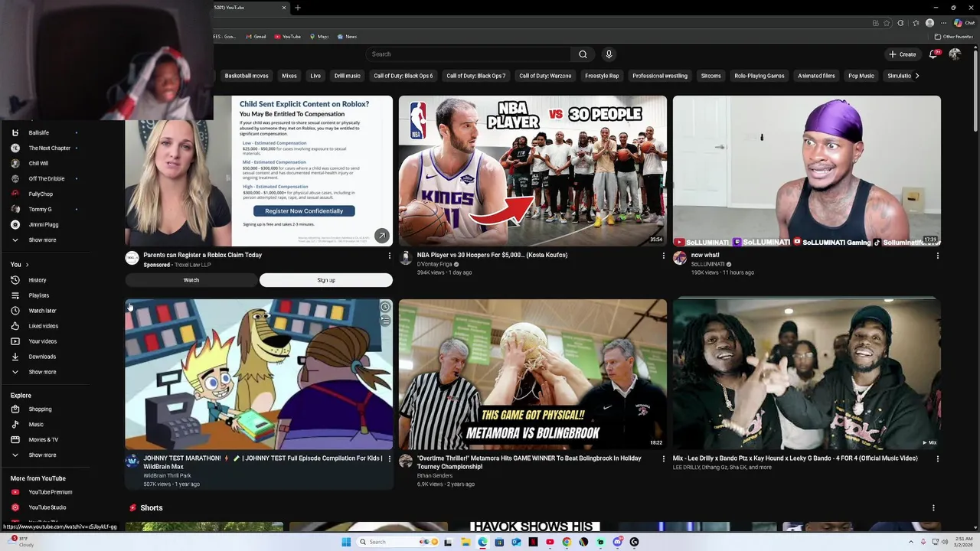
Task: Open the You section chevron
Action: 27,265
